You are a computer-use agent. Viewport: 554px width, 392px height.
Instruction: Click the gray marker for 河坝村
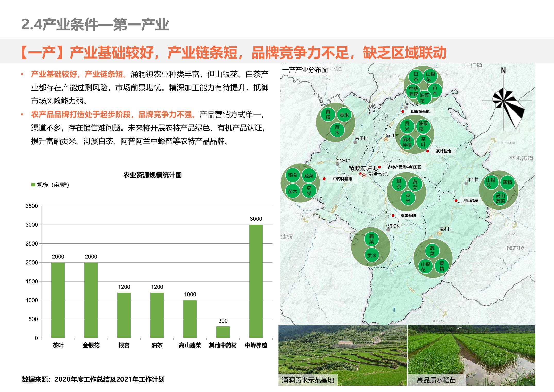(x=388, y=230)
